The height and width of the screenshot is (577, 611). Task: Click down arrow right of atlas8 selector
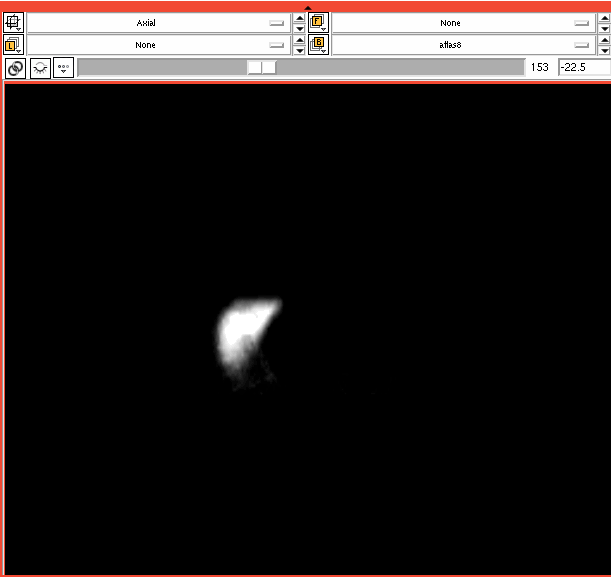point(604,51)
